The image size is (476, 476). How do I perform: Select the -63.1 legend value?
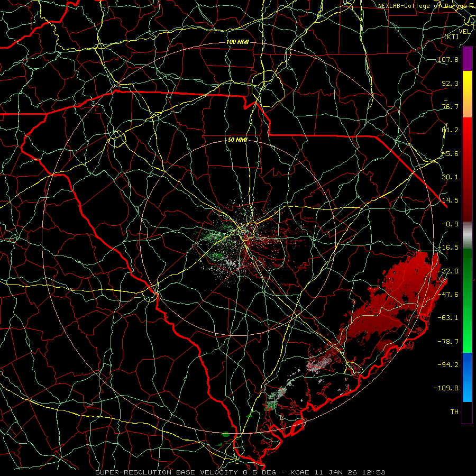448,318
